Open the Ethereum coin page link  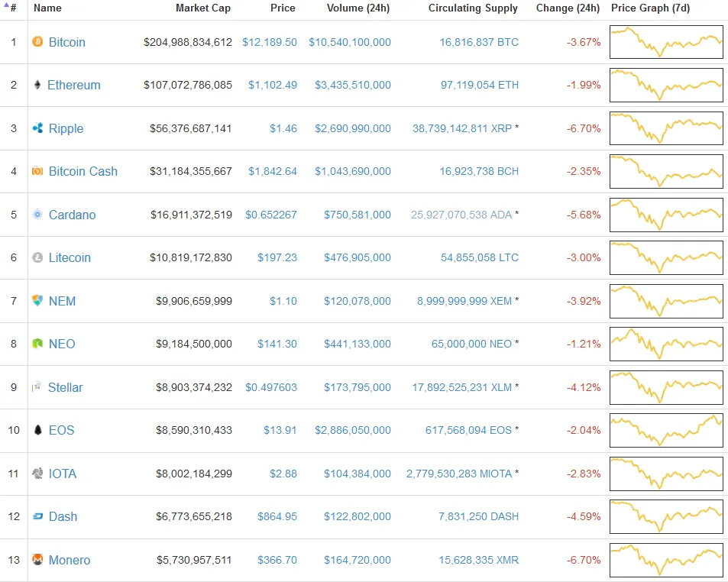74,85
